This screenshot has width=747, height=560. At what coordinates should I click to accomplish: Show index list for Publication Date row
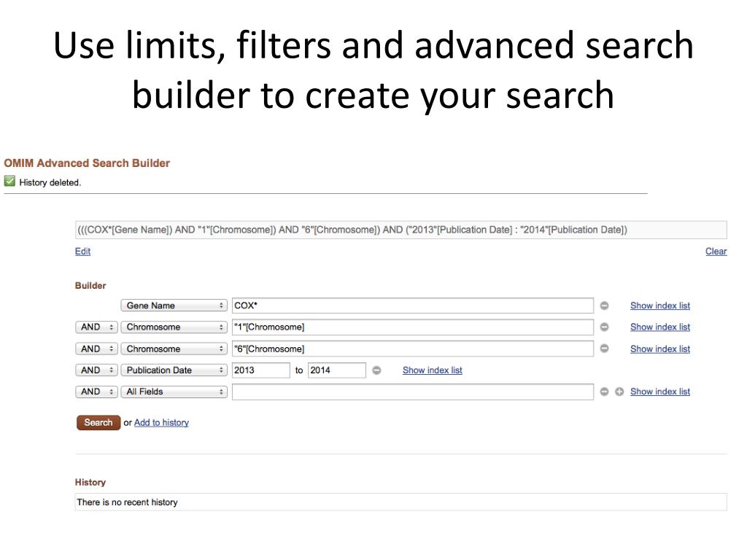[432, 370]
